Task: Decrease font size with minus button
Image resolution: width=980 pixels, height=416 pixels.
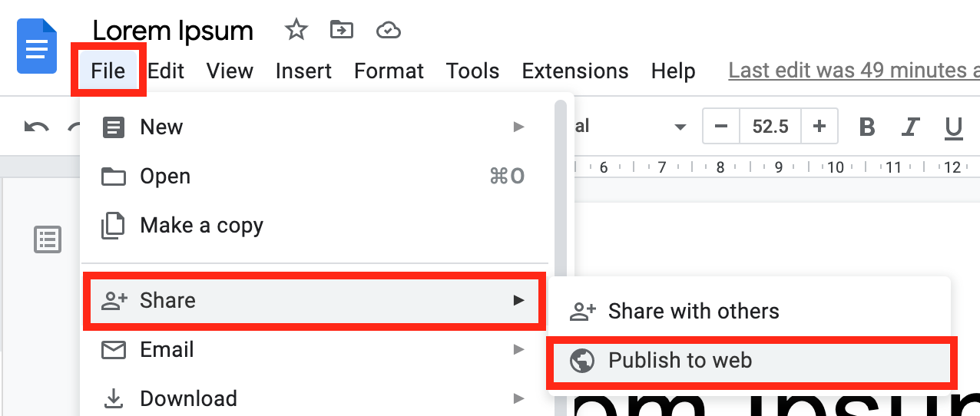Action: tap(721, 127)
